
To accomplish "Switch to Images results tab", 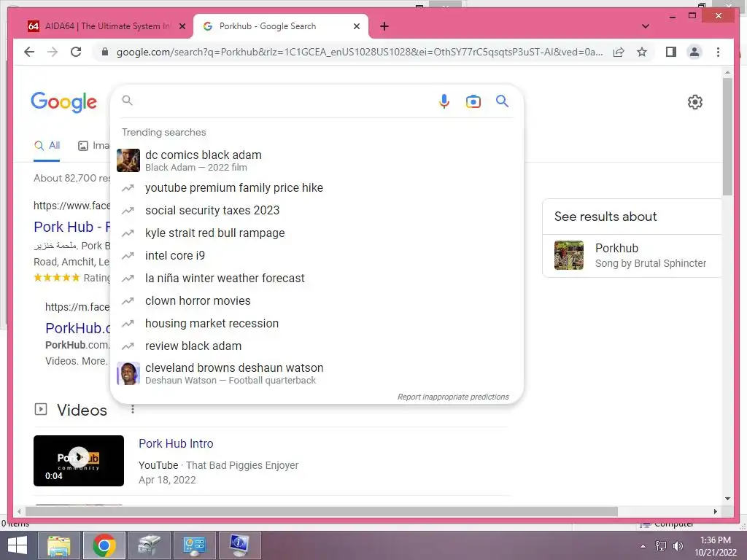I will 94,146.
